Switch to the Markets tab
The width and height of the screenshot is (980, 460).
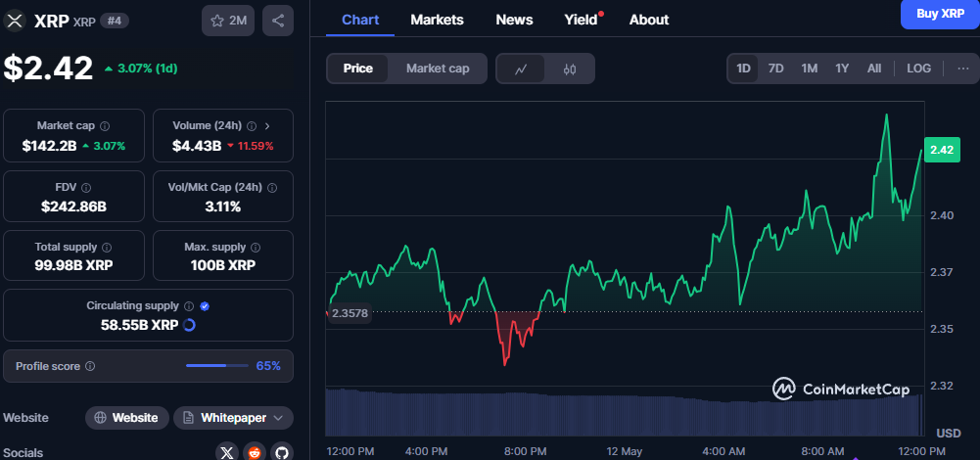click(x=437, y=20)
